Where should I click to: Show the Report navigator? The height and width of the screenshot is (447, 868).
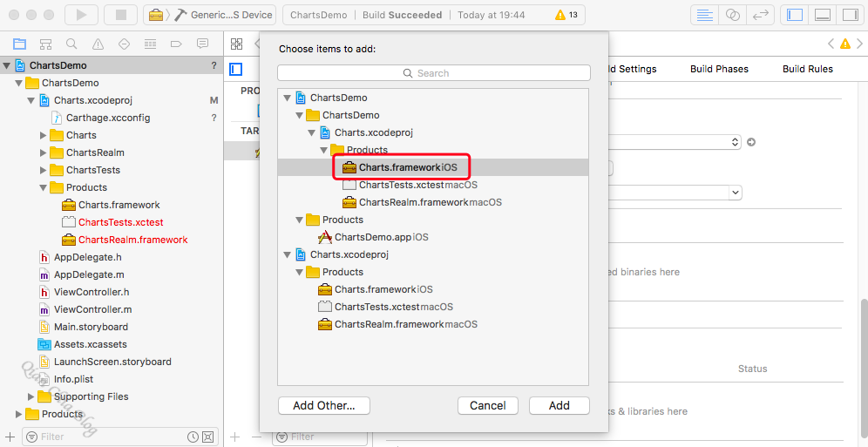pos(202,44)
